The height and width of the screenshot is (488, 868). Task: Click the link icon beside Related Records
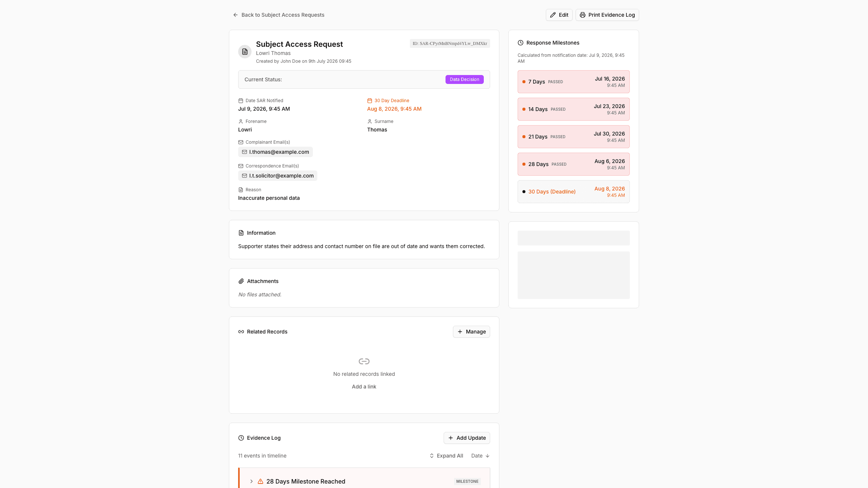(241, 332)
